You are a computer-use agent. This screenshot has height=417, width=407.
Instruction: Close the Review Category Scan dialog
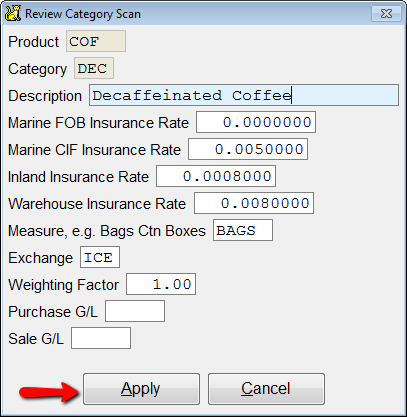coord(386,14)
